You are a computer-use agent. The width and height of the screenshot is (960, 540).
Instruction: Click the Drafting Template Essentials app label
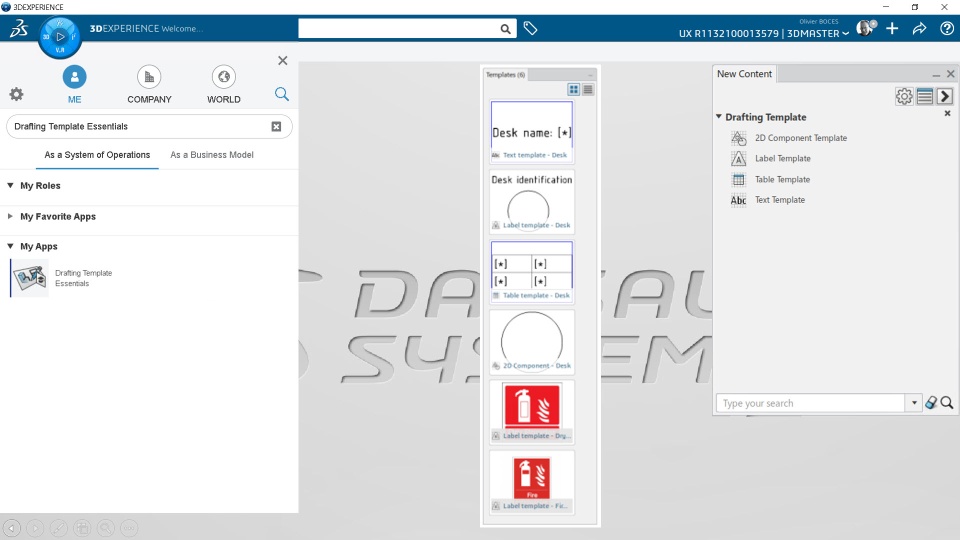tap(83, 278)
